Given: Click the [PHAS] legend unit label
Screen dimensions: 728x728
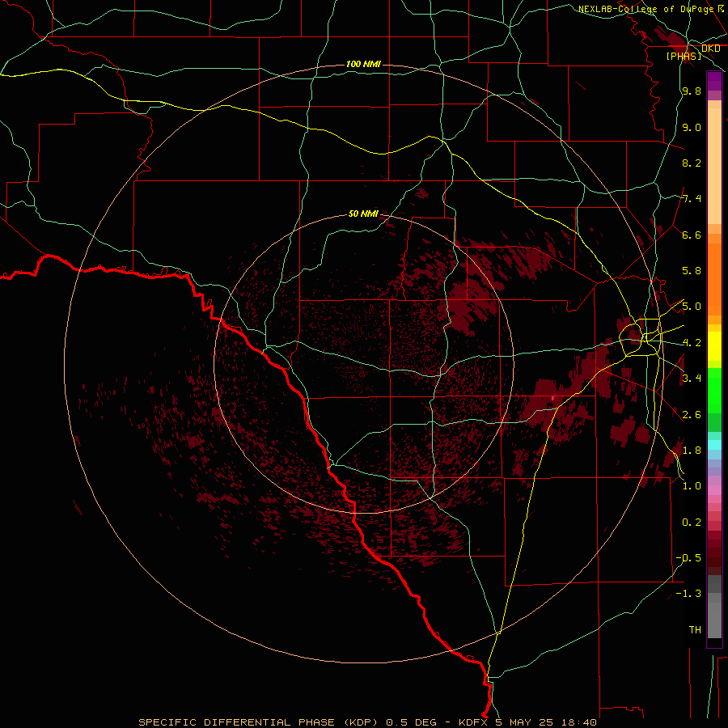Looking at the screenshot, I should [x=684, y=56].
